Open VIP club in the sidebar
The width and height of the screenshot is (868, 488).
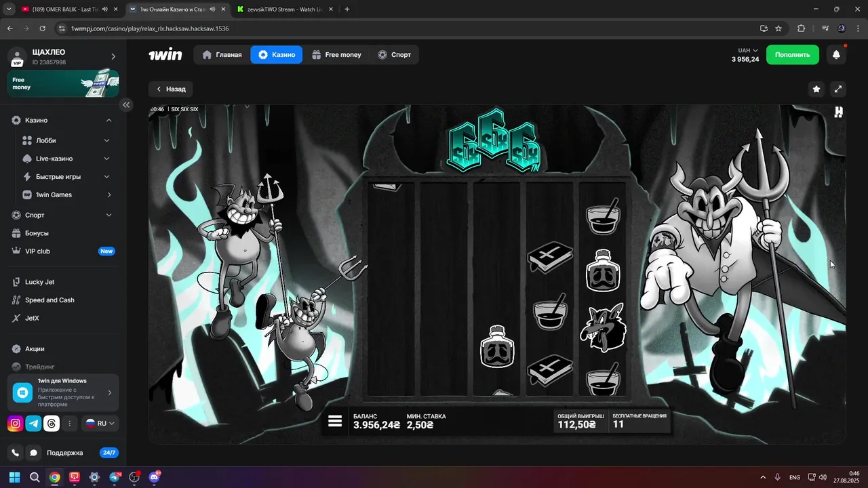[x=37, y=251]
